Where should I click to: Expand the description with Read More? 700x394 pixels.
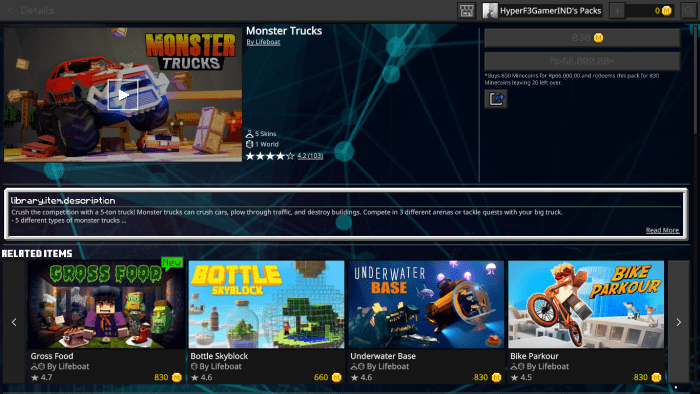point(662,230)
